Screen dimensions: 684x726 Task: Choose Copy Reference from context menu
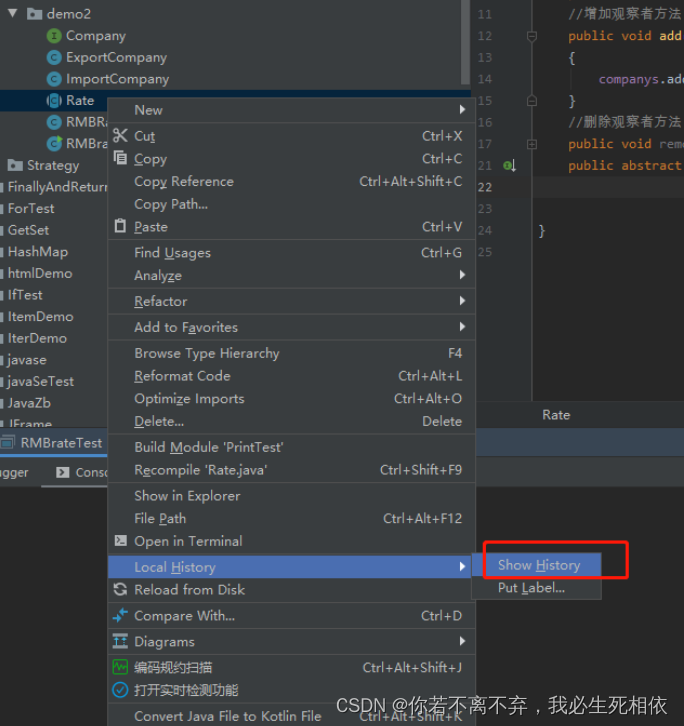pos(292,182)
